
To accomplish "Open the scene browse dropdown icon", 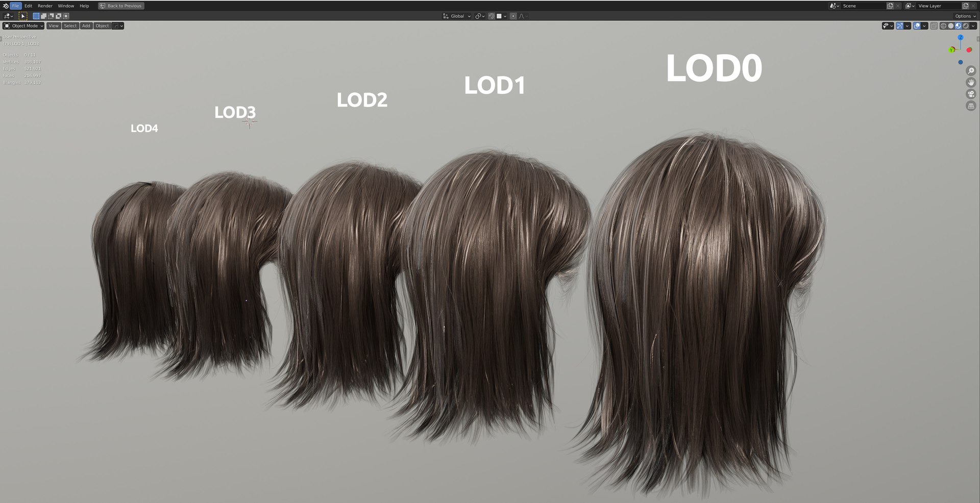I will pos(835,6).
